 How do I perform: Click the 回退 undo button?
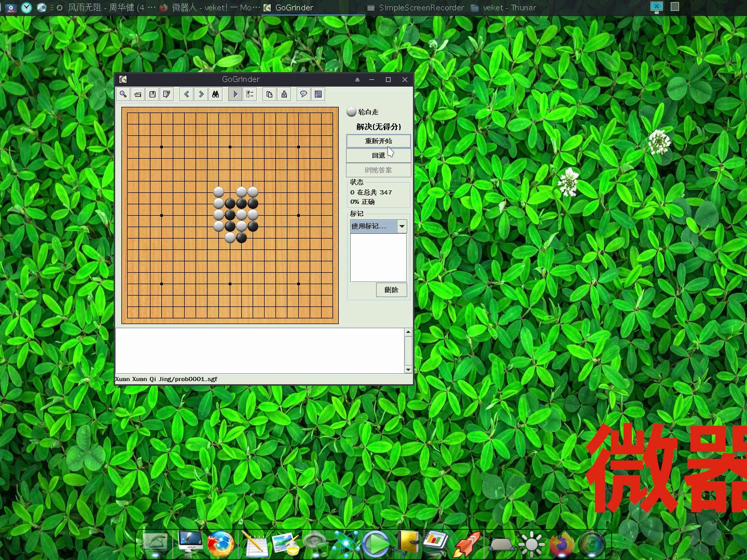378,156
